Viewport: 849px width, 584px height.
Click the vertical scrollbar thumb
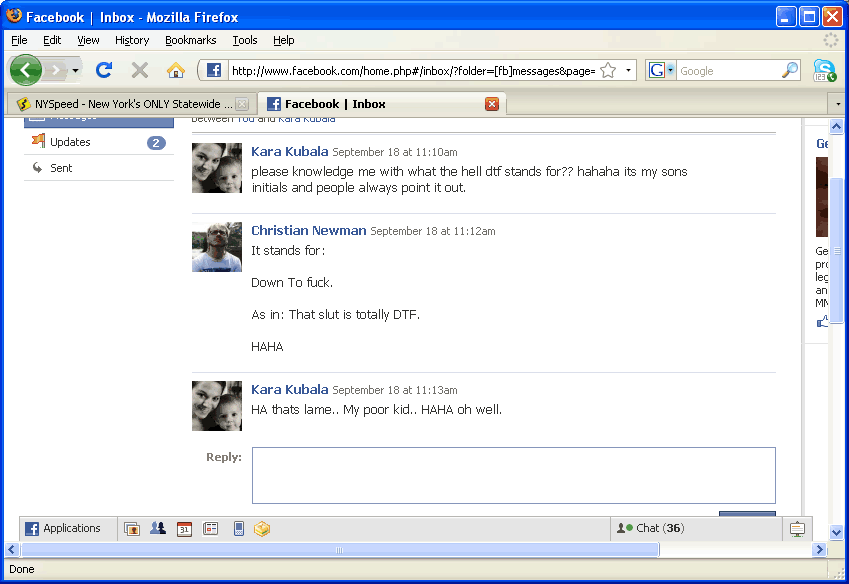pyautogui.click(x=837, y=251)
